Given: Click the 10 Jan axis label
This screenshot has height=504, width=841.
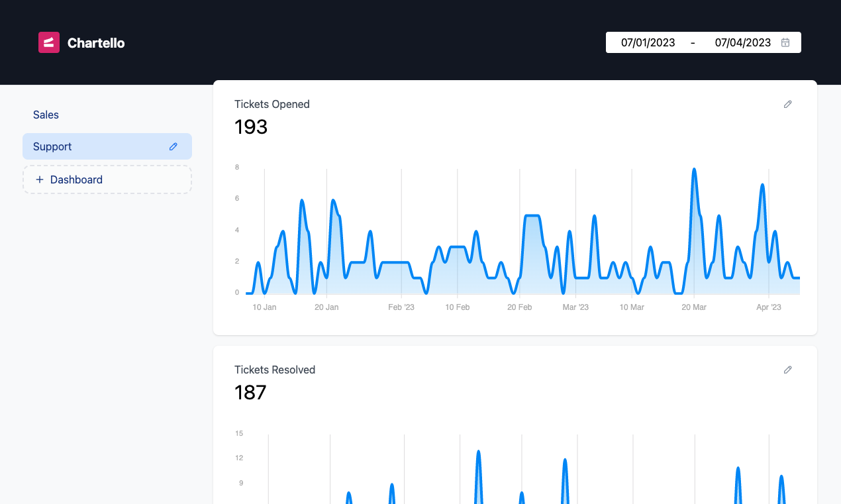Looking at the screenshot, I should click(265, 307).
